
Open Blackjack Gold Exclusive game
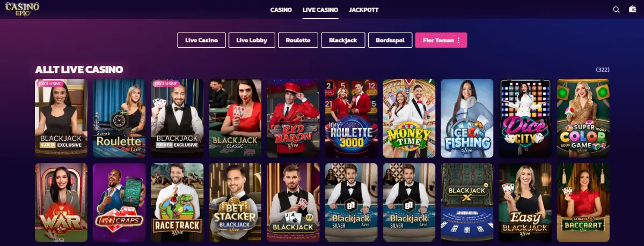point(61,118)
